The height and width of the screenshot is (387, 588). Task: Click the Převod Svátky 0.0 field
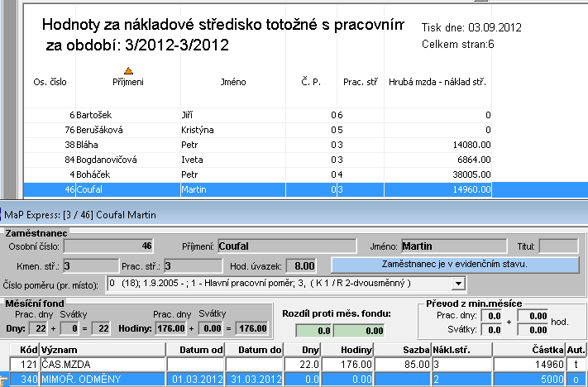pos(491,330)
